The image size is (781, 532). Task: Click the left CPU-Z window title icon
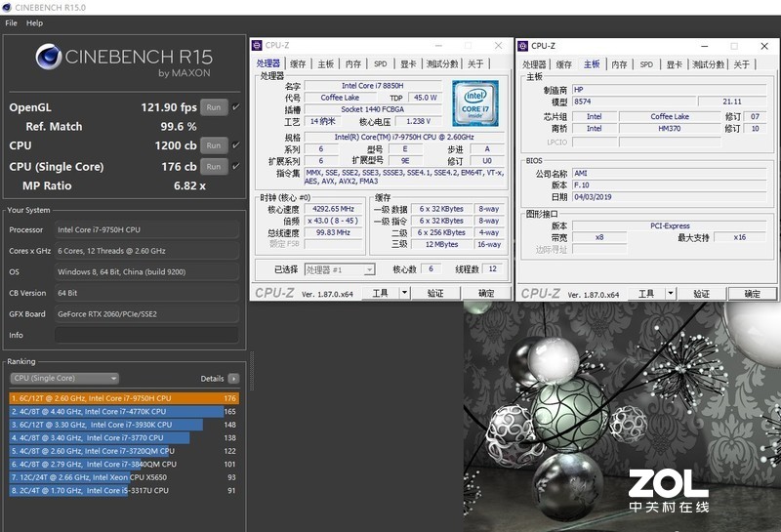pyautogui.click(x=257, y=45)
